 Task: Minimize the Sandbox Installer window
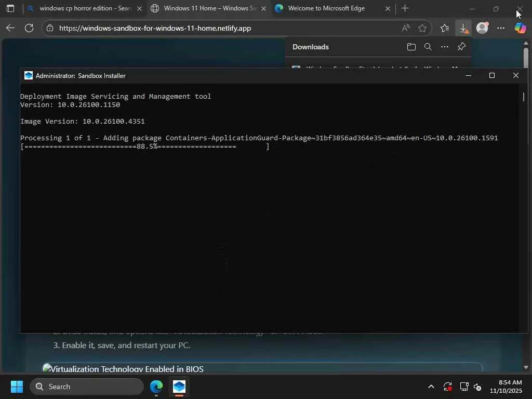pyautogui.click(x=469, y=75)
